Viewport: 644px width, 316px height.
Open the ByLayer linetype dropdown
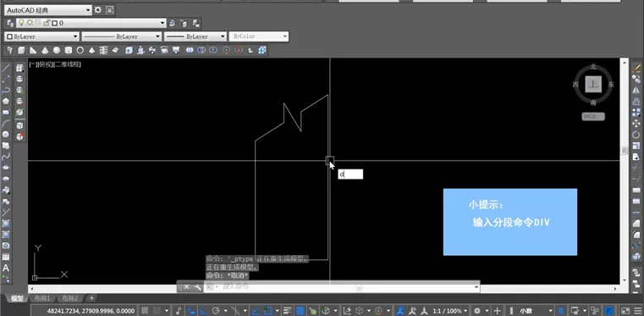tap(122, 36)
